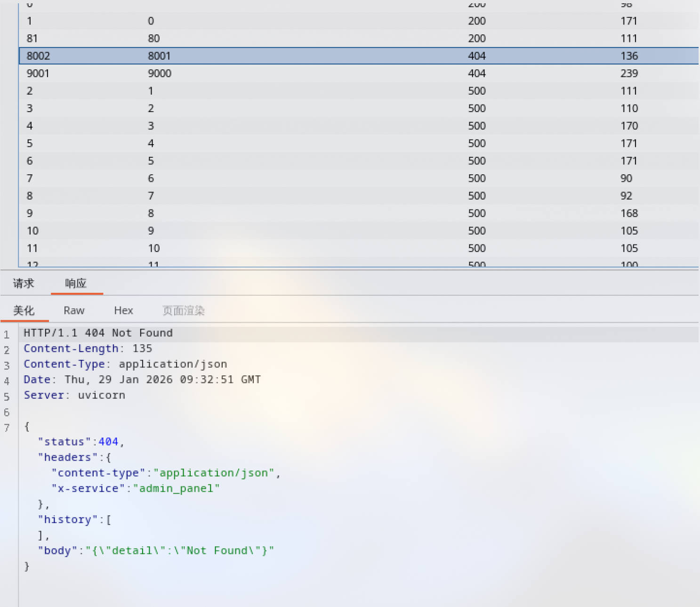Select the row with payload 8001
The width and height of the screenshot is (700, 607).
coord(359,56)
